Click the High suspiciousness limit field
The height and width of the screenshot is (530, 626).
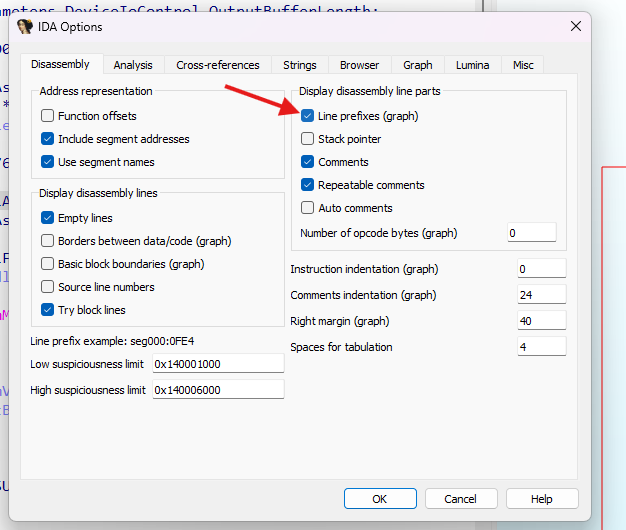pyautogui.click(x=218, y=390)
